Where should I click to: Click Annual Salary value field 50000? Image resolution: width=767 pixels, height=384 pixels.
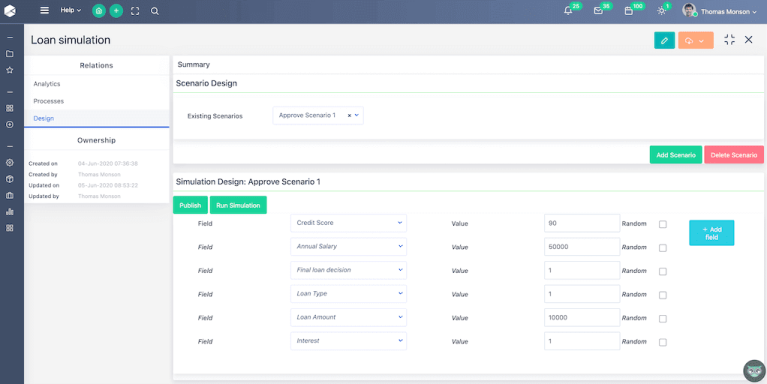(x=582, y=247)
